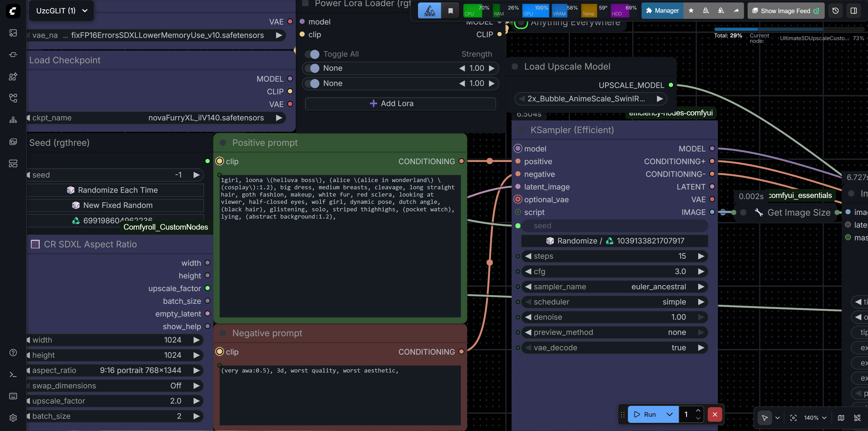
Task: Click the star favorites icon
Action: pos(691,11)
